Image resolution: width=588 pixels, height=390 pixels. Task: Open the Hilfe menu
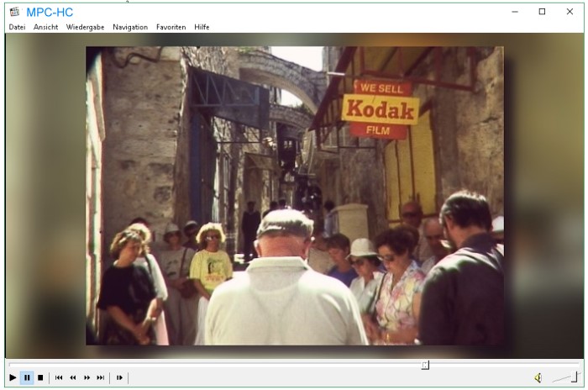point(202,27)
